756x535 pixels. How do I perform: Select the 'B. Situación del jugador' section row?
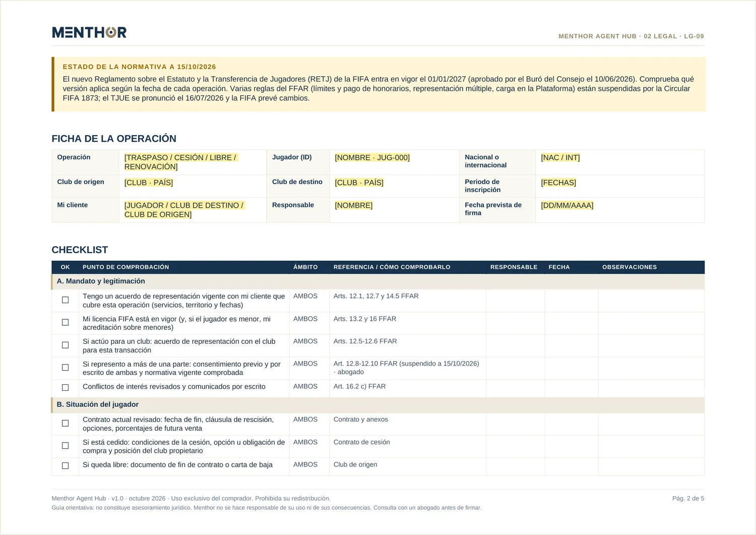click(x=378, y=404)
